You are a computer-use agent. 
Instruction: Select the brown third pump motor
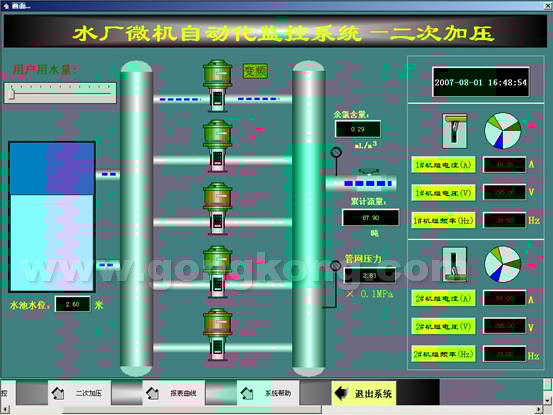tap(217, 197)
